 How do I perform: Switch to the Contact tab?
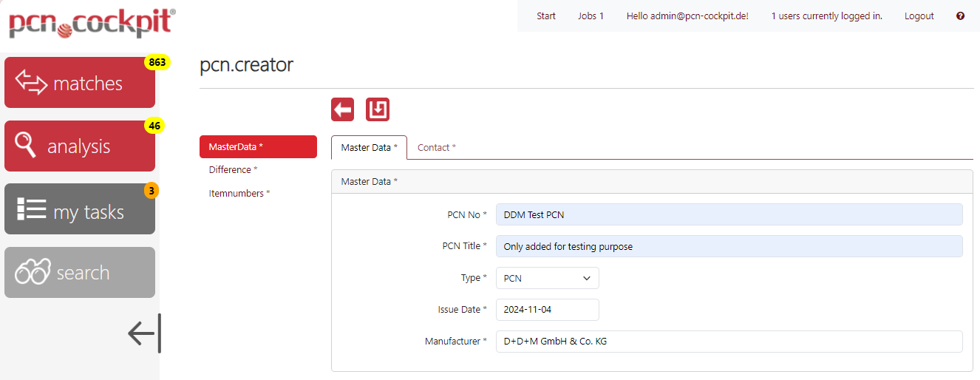(x=436, y=148)
